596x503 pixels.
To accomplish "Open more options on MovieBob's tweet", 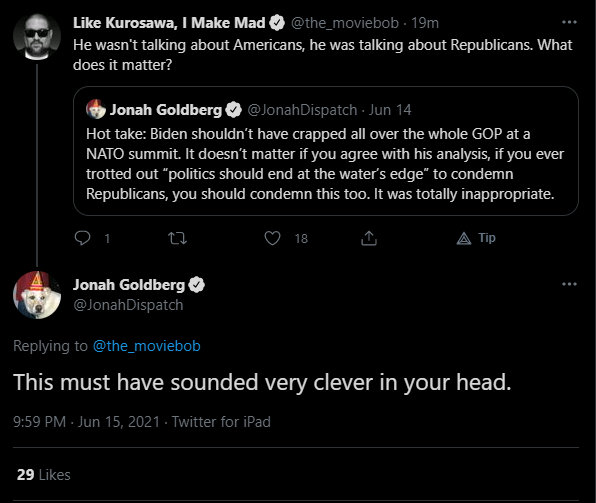I will (x=569, y=22).
